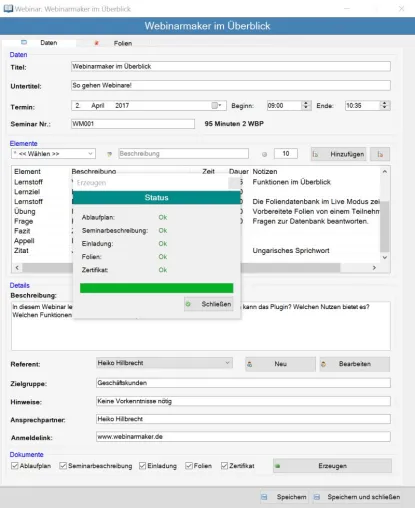Click the Erzeugen documents button
415x508 pixels.
pos(332,466)
